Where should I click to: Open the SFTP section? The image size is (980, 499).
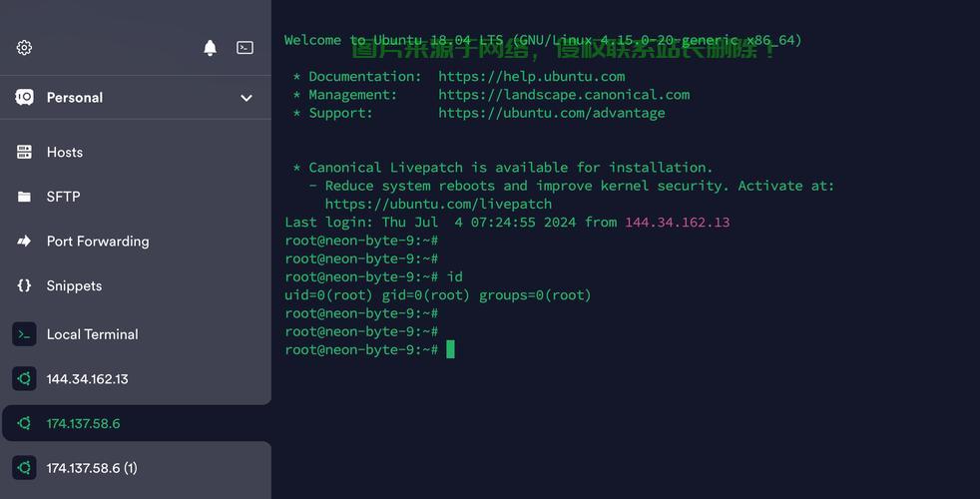point(63,197)
